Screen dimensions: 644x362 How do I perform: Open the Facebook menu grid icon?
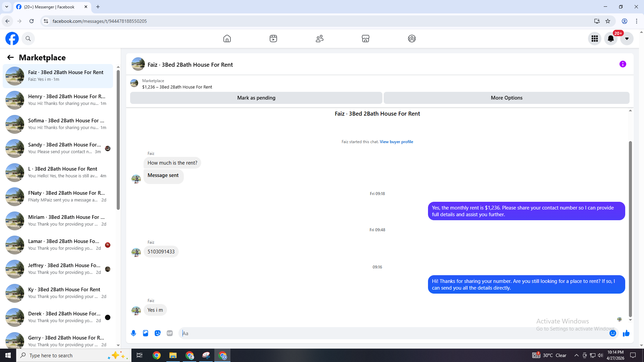595,39
